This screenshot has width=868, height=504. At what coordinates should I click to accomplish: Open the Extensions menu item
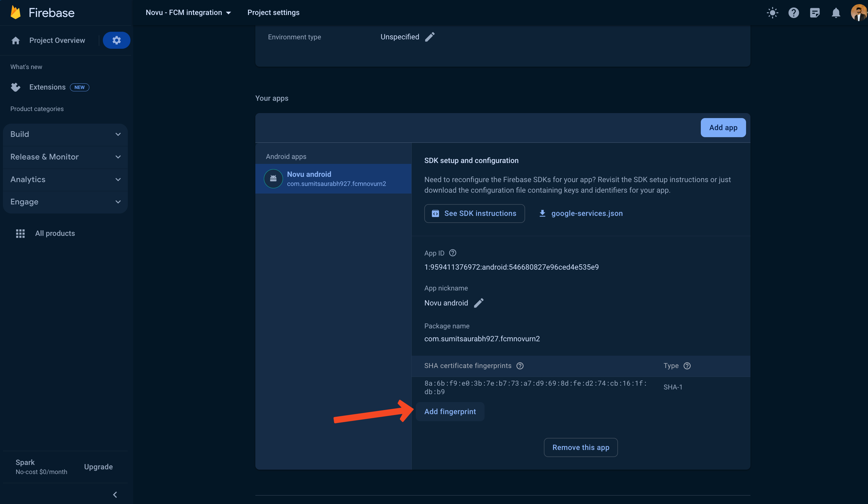click(48, 87)
